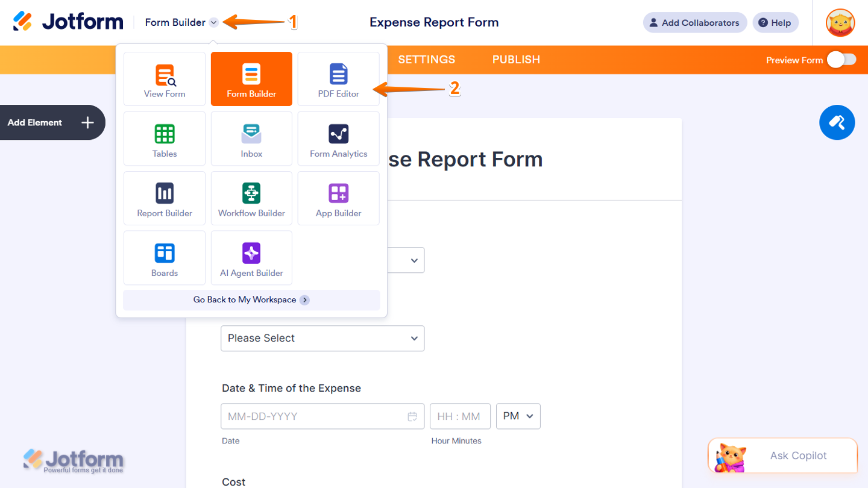Open the Ask Copilot assistant

[782, 455]
